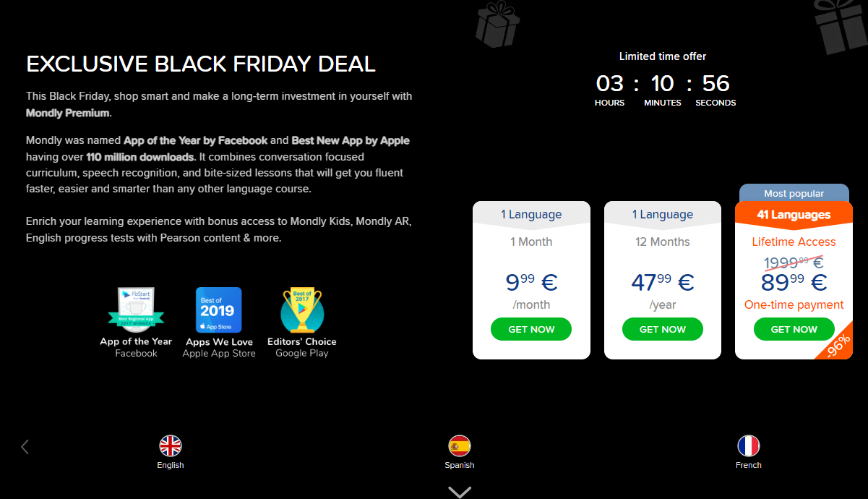Go to previous languages with left chevron
The image size is (868, 499).
tap(25, 447)
